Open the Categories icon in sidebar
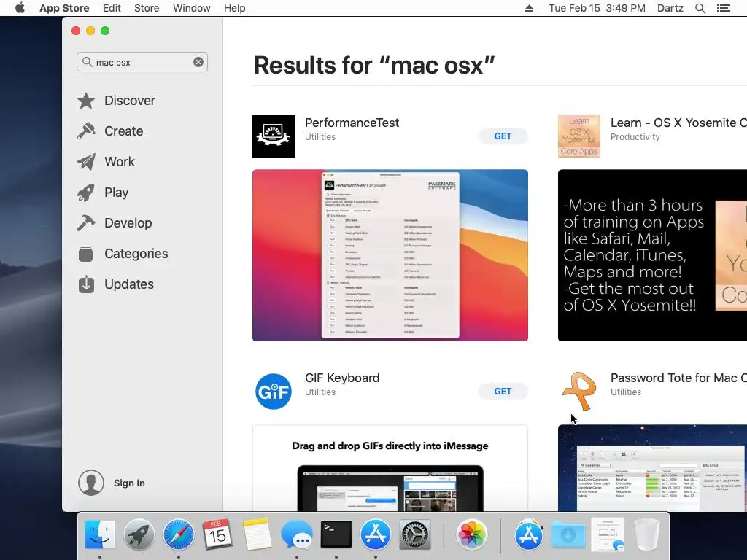The image size is (747, 560). click(x=86, y=253)
